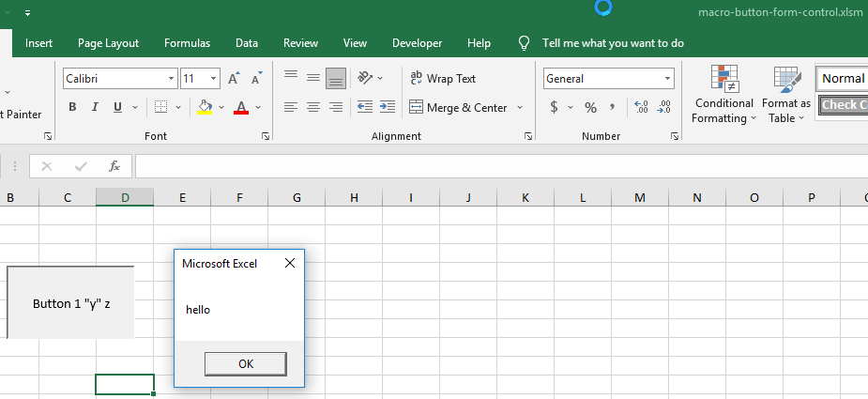Screen dimensions: 868x399
Task: Increase font size icon
Action: pos(235,78)
